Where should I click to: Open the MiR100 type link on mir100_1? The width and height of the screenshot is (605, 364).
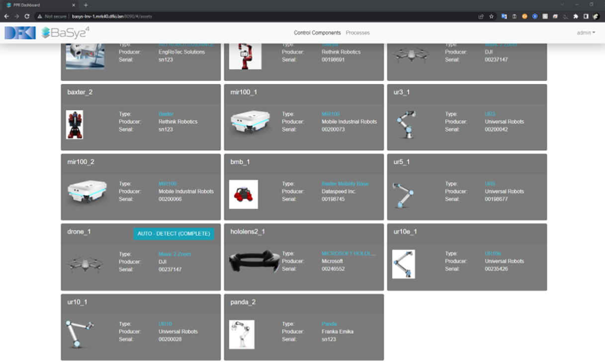coord(331,114)
